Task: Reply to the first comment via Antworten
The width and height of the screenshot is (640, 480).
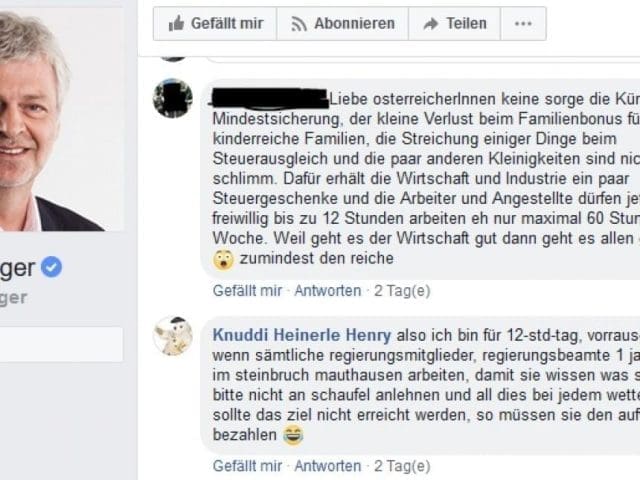Action: pos(327,291)
